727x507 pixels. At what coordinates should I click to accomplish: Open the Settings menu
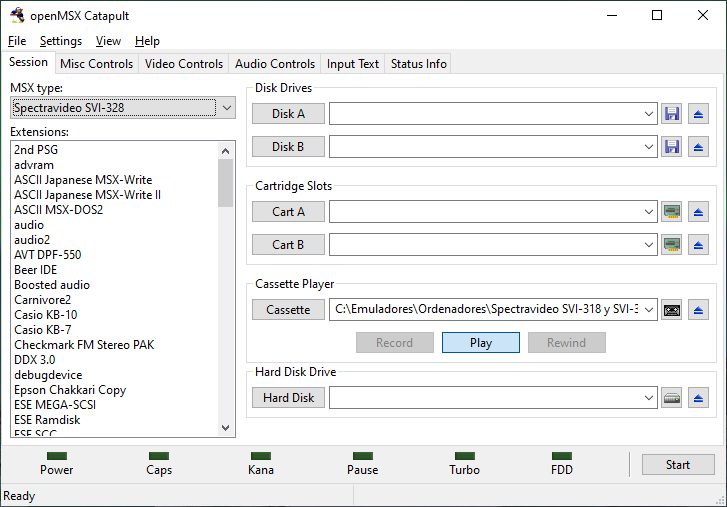61,41
